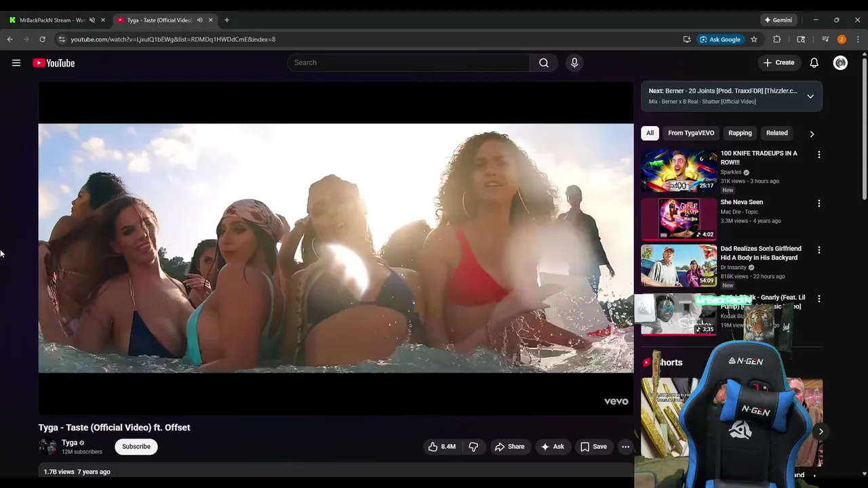
Task: Click the Ask button
Action: pos(552,447)
